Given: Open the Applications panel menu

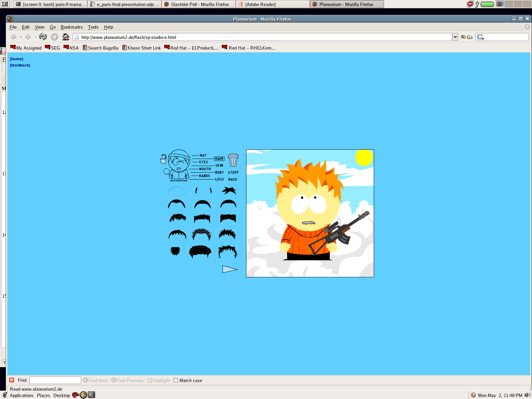Looking at the screenshot, I should (x=22, y=395).
